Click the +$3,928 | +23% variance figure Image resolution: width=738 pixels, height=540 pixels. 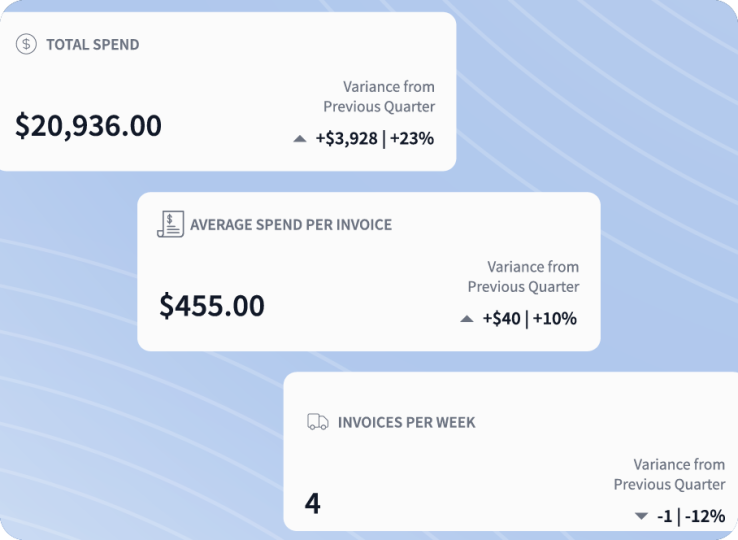(374, 139)
